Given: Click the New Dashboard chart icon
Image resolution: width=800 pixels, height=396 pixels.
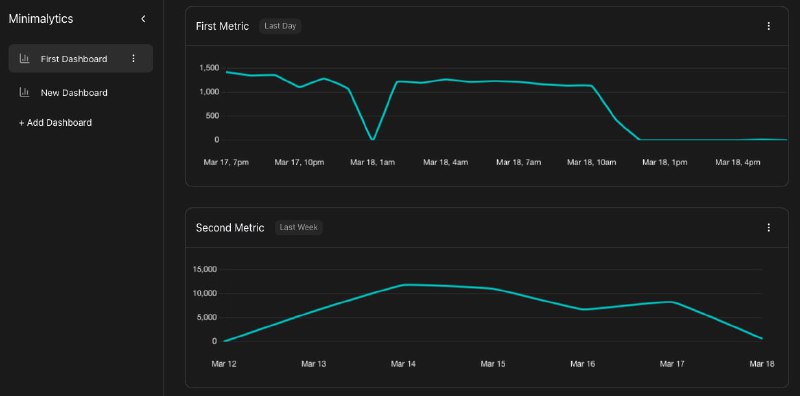Looking at the screenshot, I should (24, 92).
